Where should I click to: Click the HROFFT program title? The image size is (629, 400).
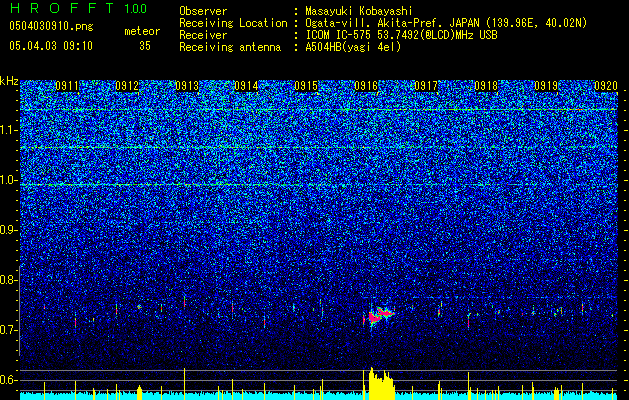click(x=63, y=8)
